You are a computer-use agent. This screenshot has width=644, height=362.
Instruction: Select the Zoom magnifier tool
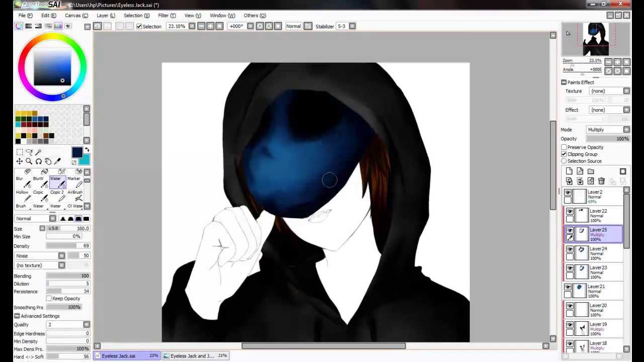click(29, 161)
